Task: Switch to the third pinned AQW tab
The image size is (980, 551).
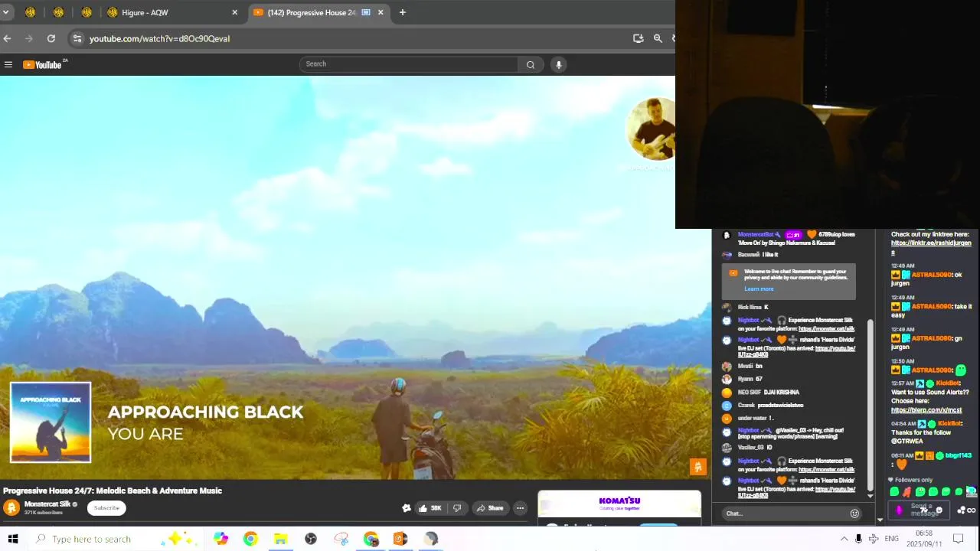Action: click(x=87, y=12)
